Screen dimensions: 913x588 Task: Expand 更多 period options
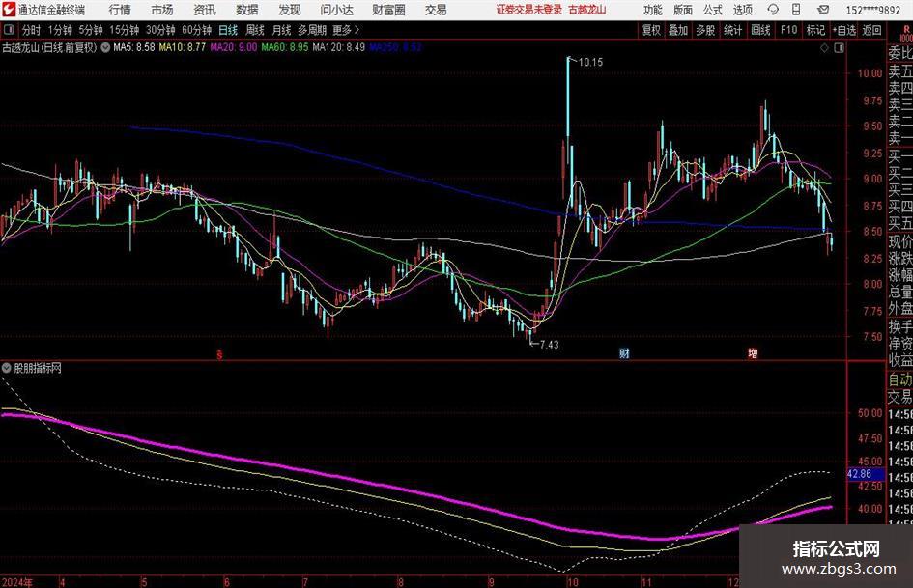[x=346, y=30]
